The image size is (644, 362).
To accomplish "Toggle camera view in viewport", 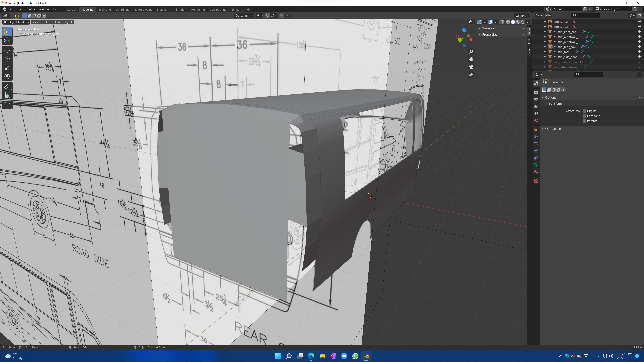I will click(x=471, y=67).
